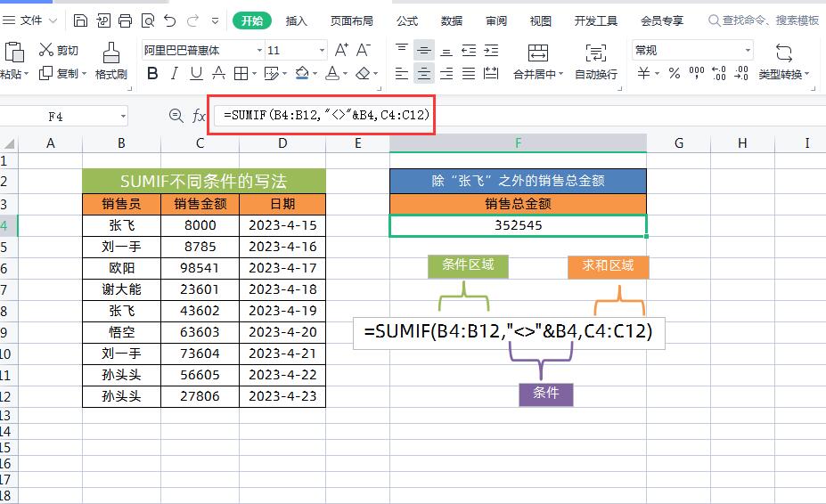Click the Copy (复制) button
The image size is (826, 504).
click(62, 73)
